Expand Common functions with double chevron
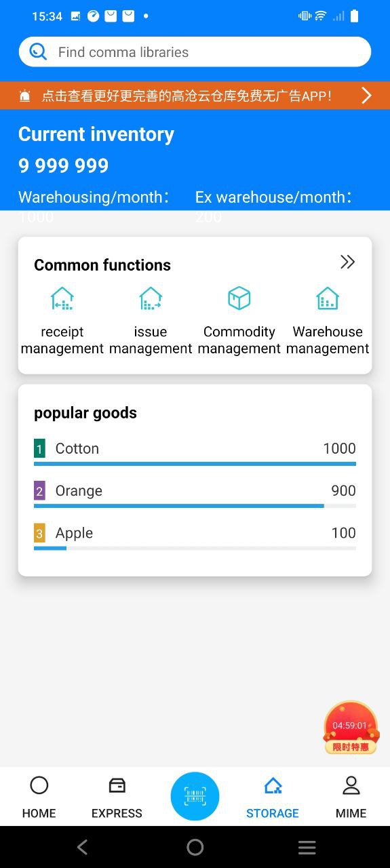This screenshot has height=868, width=390. 347,262
